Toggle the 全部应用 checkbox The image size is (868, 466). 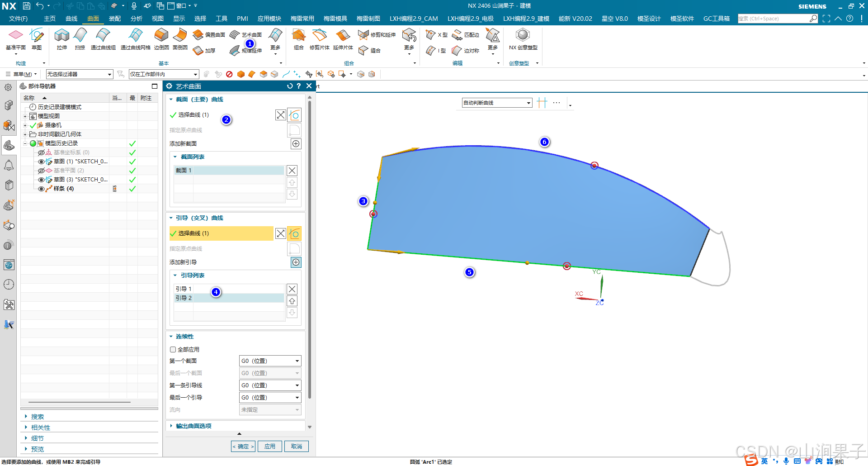(173, 350)
